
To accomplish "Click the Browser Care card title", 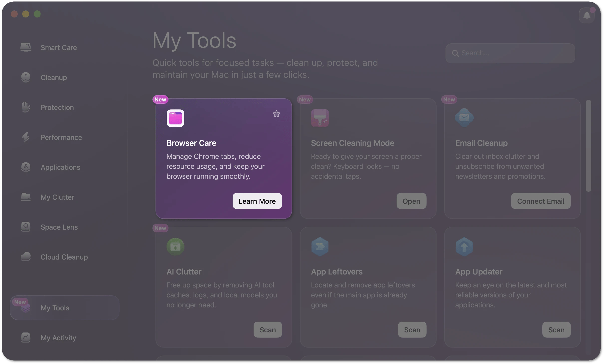I will (191, 143).
